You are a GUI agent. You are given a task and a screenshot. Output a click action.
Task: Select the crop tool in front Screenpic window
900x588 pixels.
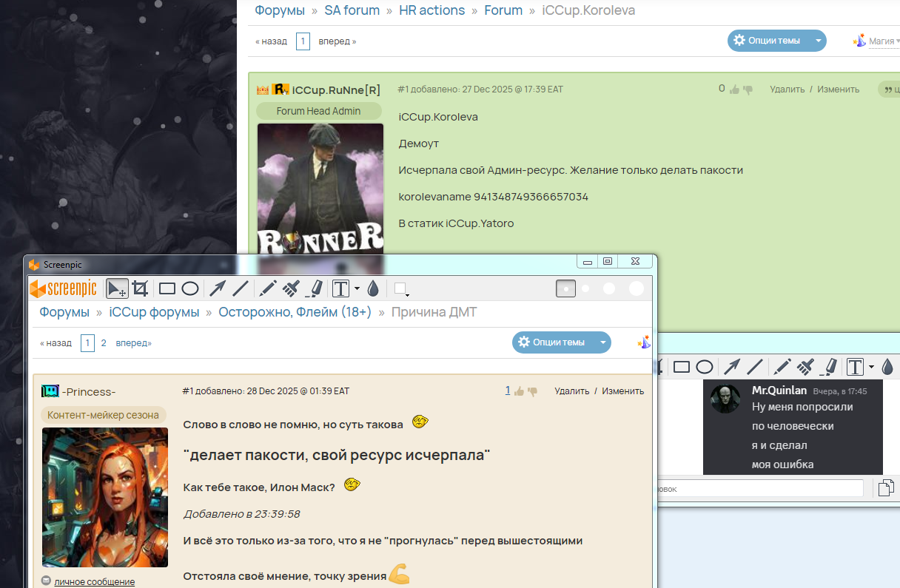(x=140, y=288)
